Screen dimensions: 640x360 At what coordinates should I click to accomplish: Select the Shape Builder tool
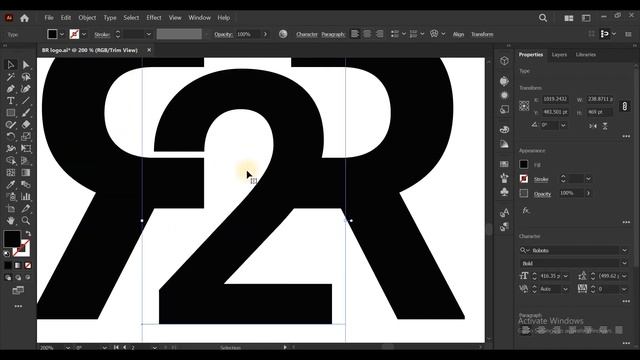click(11, 160)
